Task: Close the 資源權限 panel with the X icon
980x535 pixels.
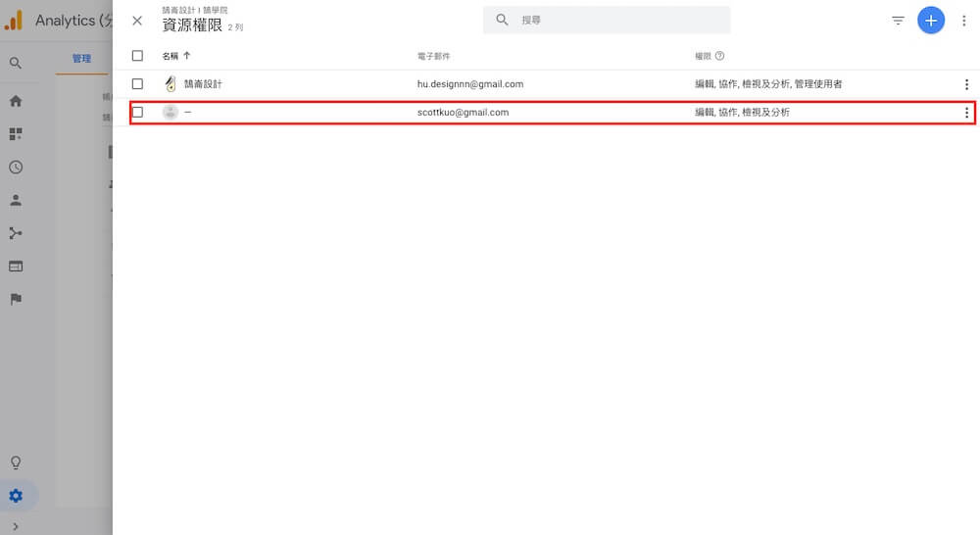Action: coord(137,21)
